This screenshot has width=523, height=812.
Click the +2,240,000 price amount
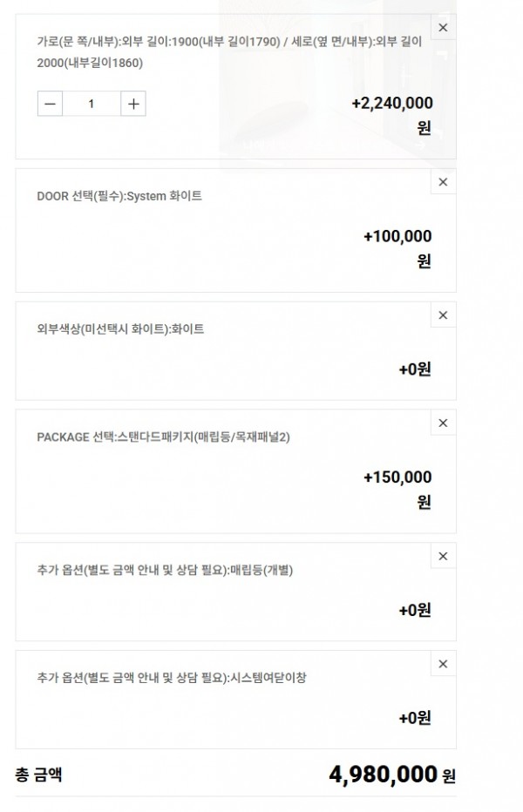(392, 114)
